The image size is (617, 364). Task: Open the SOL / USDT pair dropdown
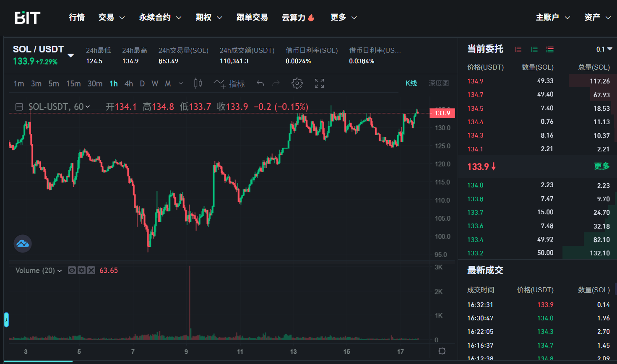point(71,55)
